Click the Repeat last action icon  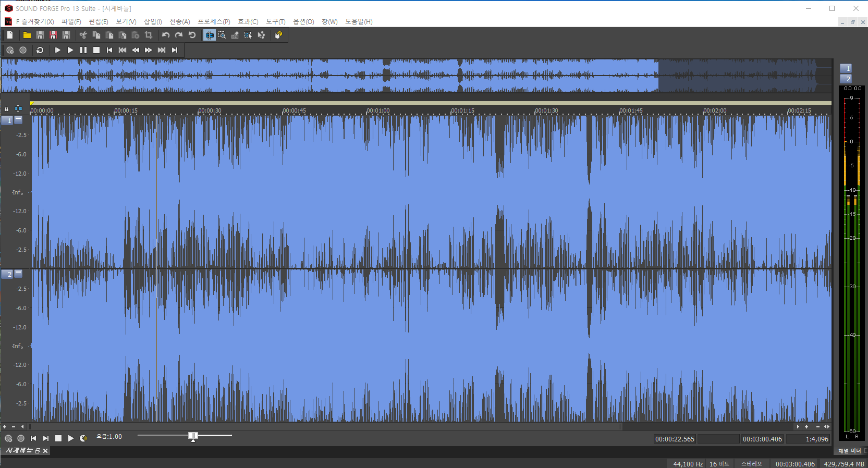tap(192, 35)
